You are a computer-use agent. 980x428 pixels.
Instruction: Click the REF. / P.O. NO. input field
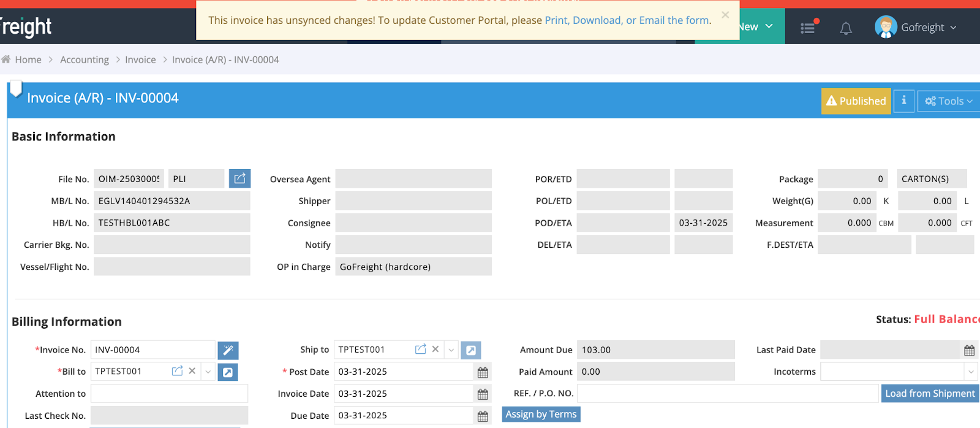tap(727, 394)
